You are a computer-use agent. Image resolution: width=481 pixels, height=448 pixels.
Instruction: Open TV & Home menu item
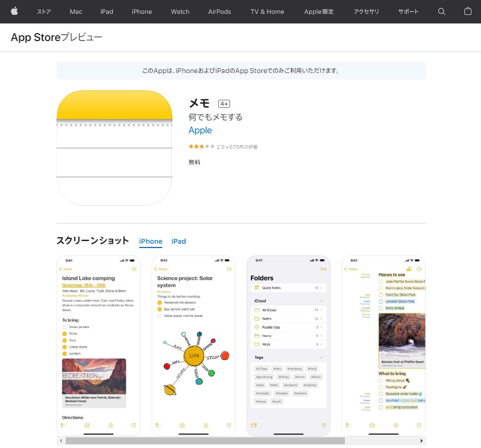267,12
